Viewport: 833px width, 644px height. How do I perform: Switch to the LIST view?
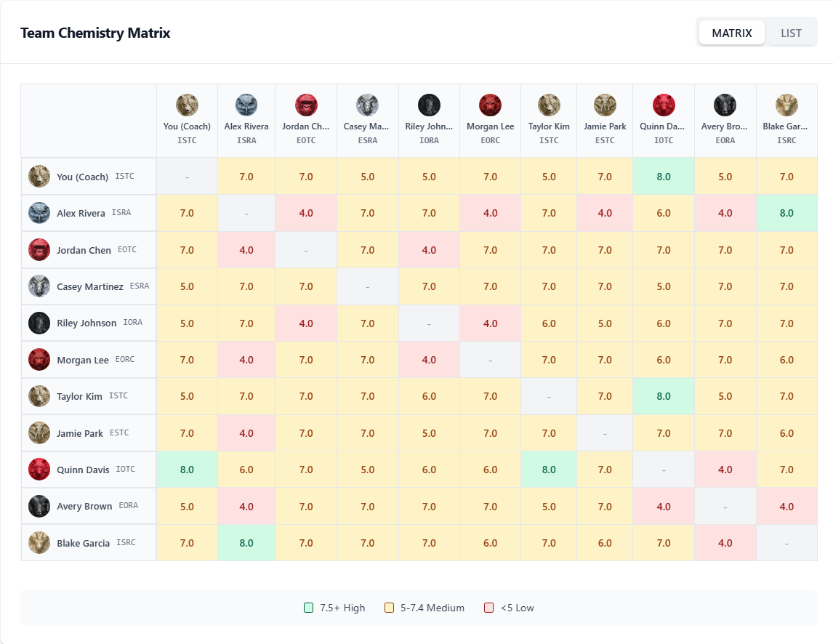point(791,33)
